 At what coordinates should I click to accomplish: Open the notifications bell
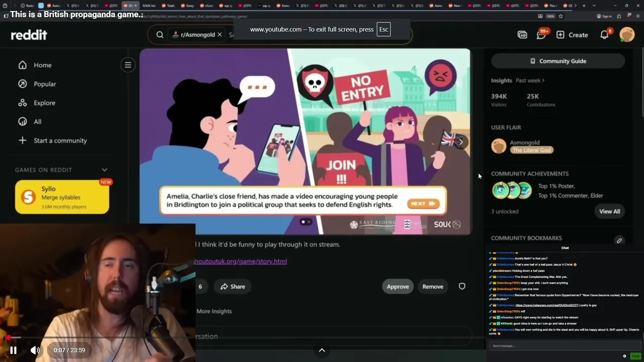click(605, 34)
